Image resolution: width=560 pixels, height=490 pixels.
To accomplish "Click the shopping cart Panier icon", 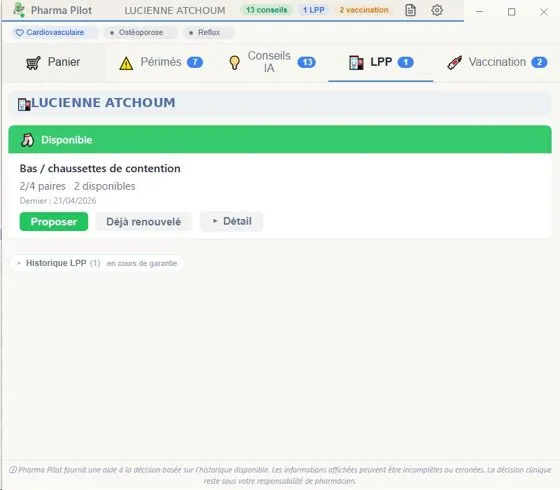I will 33,63.
